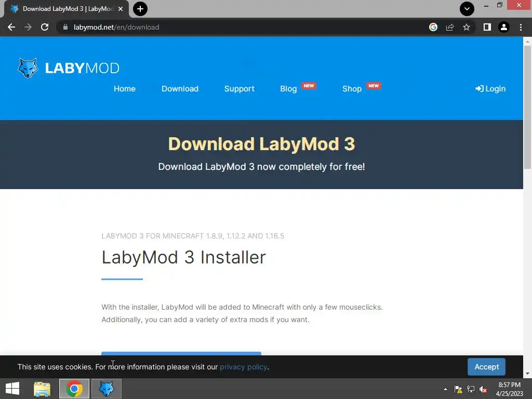Share this page via share icon
The image size is (532, 399).
tap(450, 27)
